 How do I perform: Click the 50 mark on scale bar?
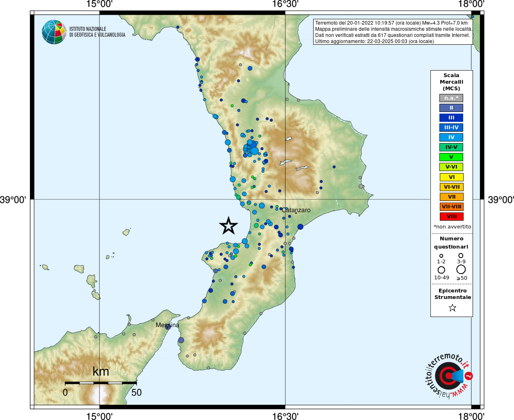click(136, 393)
